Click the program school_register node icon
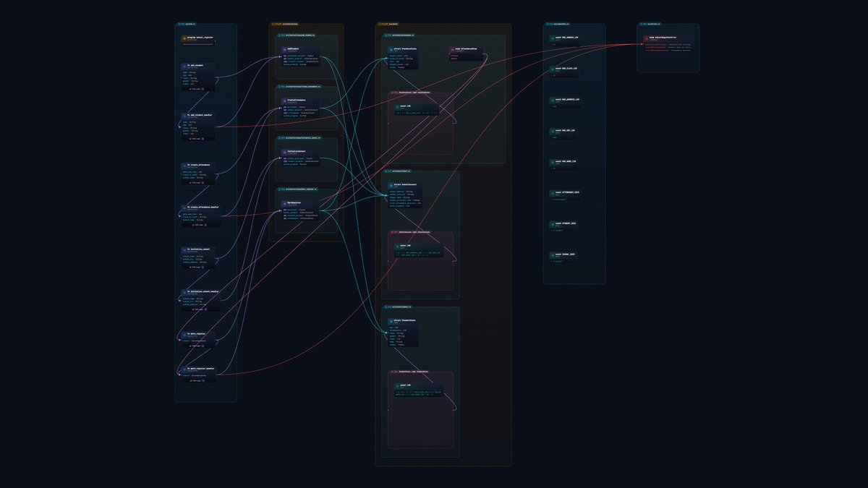This screenshot has height=488, width=868. (x=184, y=38)
